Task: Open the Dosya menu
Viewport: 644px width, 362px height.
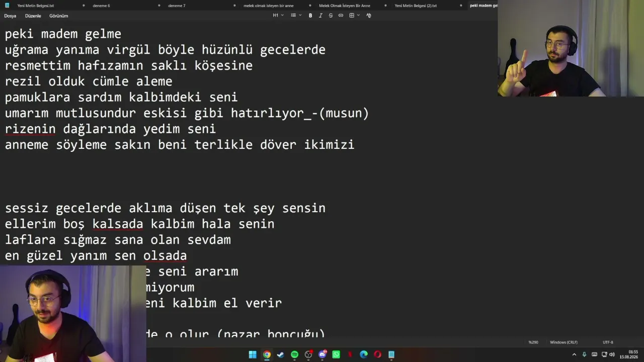Action: pyautogui.click(x=10, y=16)
